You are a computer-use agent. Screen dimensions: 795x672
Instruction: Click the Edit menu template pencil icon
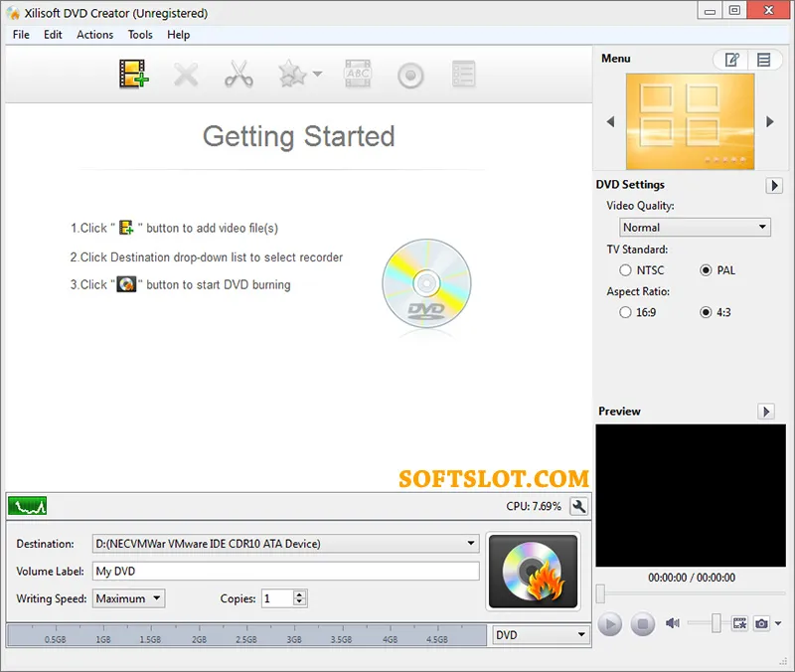point(731,60)
